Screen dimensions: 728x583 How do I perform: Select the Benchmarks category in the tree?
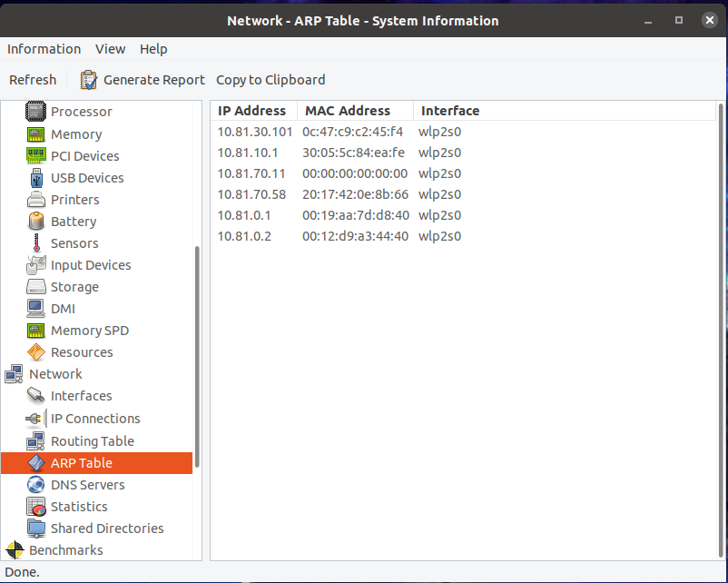[65, 550]
